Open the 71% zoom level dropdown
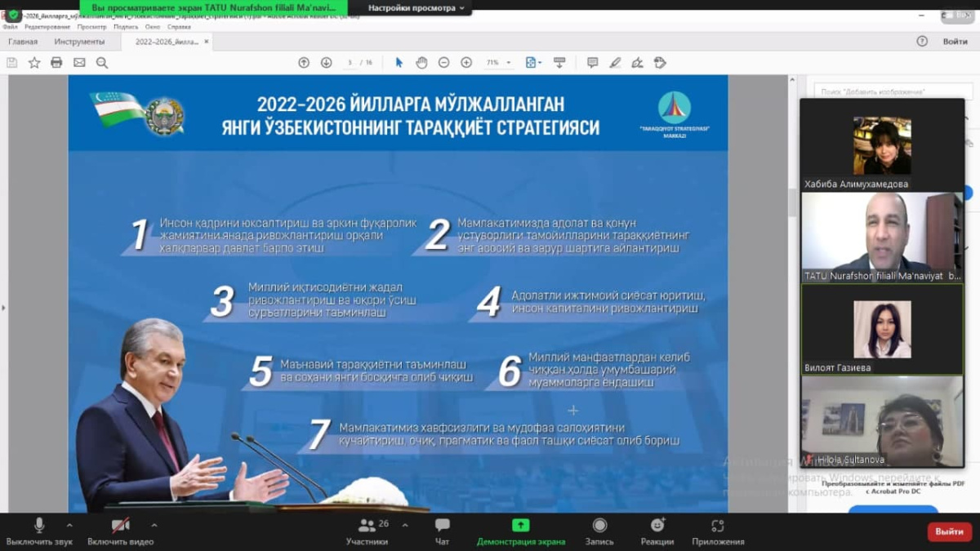 click(498, 63)
